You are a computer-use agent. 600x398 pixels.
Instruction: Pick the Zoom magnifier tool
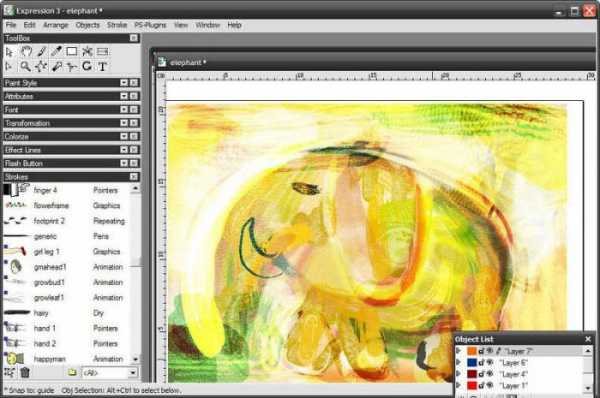click(x=25, y=67)
